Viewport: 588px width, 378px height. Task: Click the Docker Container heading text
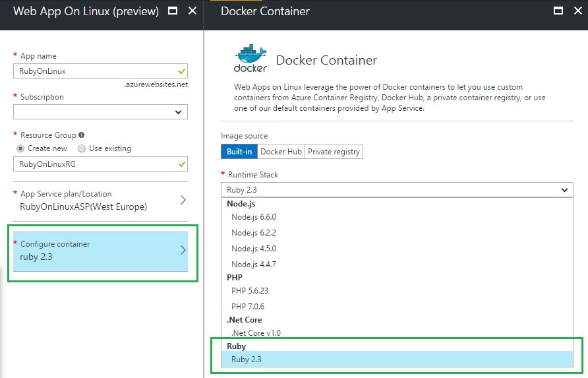[x=326, y=60]
